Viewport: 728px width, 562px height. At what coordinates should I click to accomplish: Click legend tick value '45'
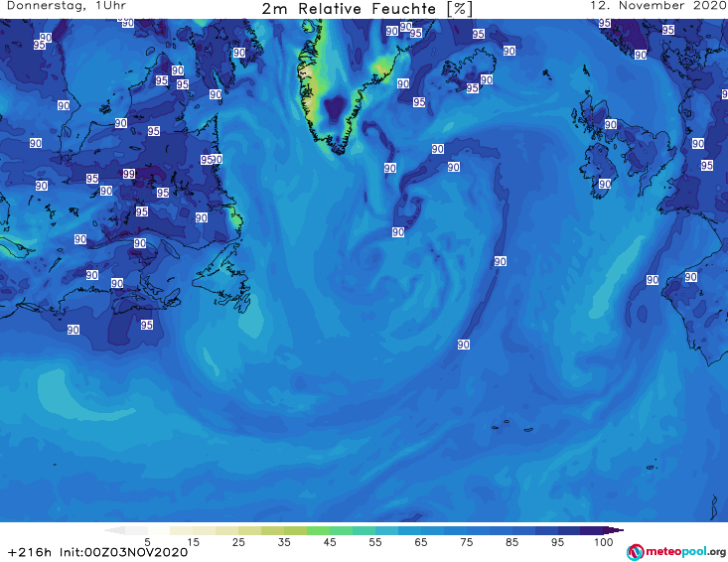pyautogui.click(x=330, y=541)
